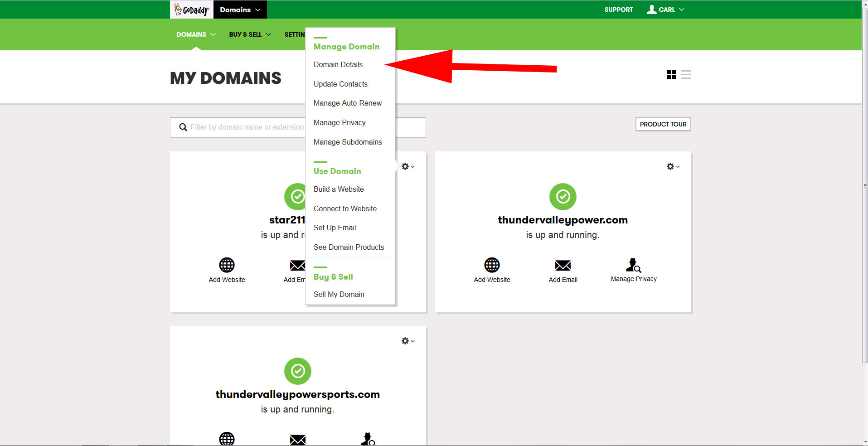
Task: Click the search magnifier icon
Action: point(183,127)
